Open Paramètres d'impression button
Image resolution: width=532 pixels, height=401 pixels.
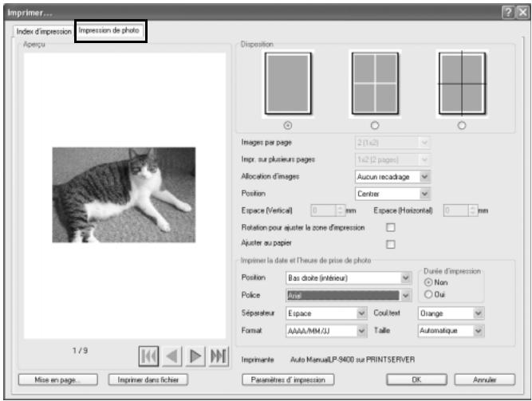point(288,380)
